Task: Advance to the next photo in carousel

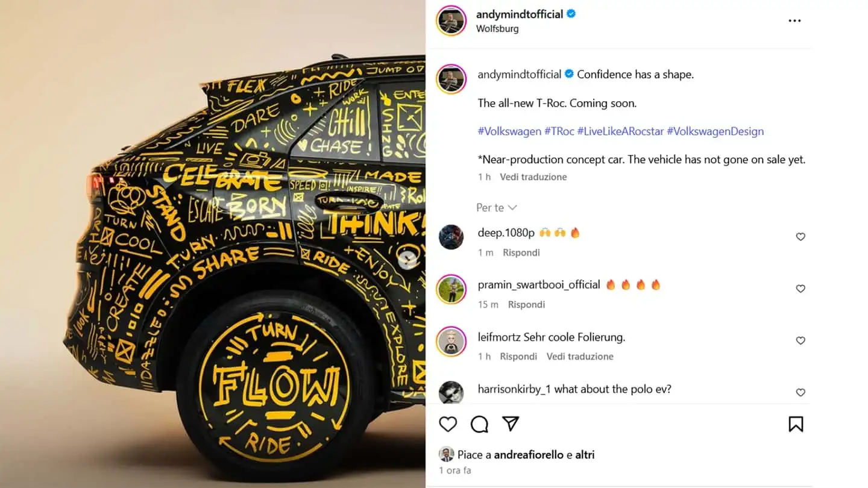Action: coord(408,259)
